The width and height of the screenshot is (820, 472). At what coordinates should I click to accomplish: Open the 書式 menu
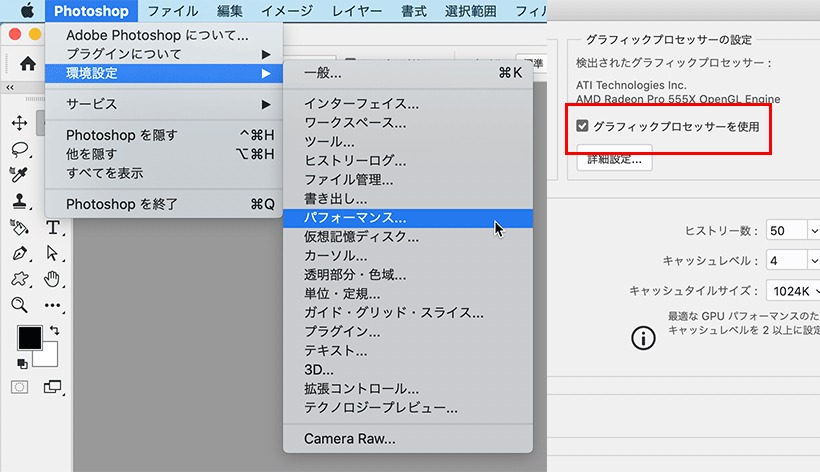coord(414,11)
